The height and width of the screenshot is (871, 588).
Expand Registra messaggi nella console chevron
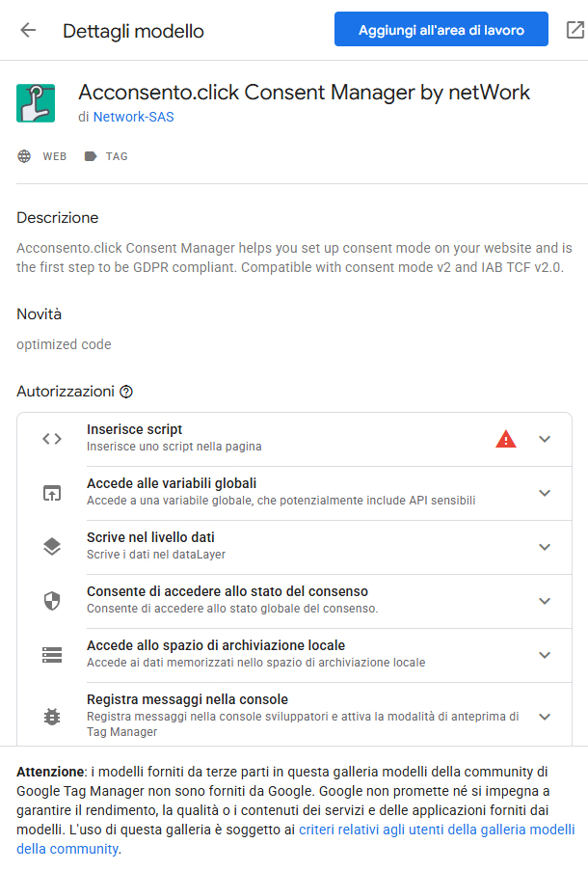tap(545, 717)
